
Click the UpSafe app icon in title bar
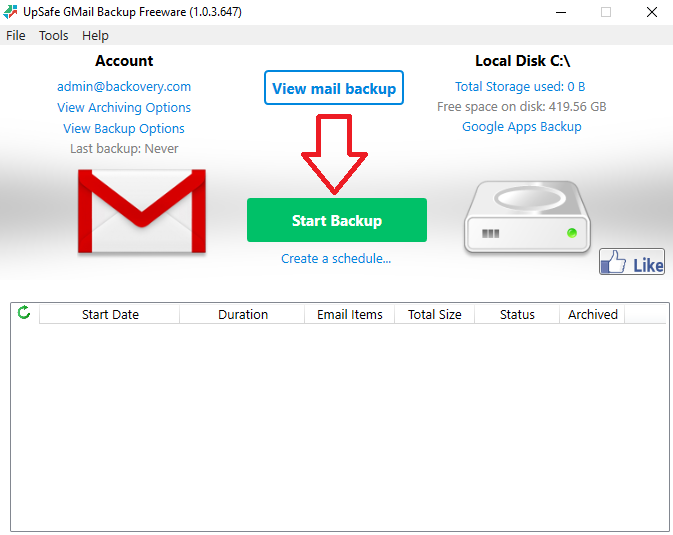pos(10,12)
